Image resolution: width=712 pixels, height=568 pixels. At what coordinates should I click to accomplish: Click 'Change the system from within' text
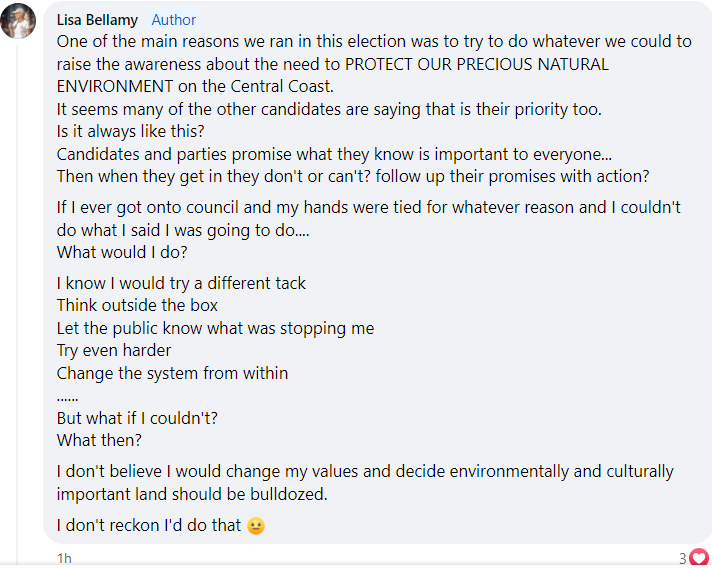[x=172, y=373]
